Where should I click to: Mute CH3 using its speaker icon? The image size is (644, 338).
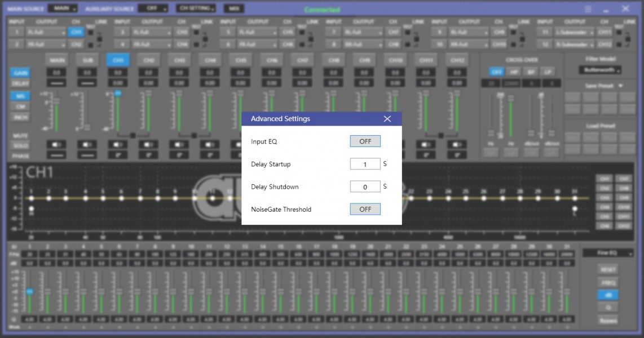click(179, 144)
